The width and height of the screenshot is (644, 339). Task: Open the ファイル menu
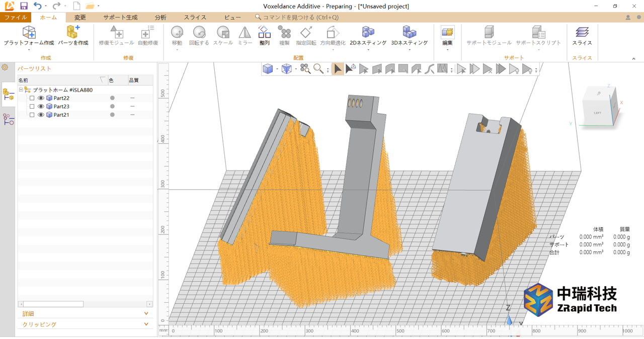(x=16, y=17)
